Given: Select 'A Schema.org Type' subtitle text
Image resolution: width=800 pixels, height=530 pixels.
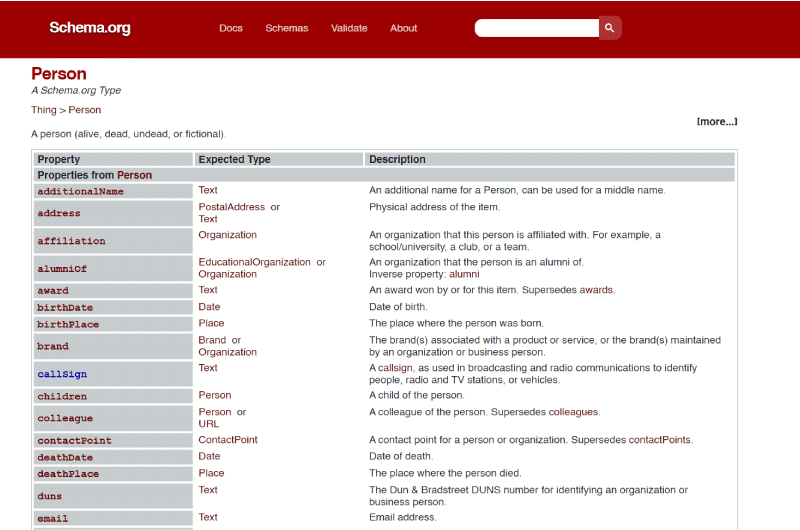Looking at the screenshot, I should [76, 90].
